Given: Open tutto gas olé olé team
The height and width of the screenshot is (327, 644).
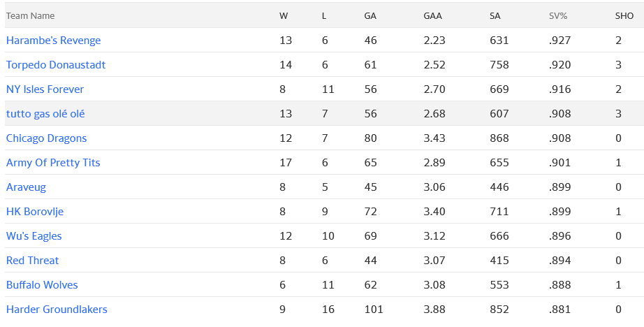Looking at the screenshot, I should tap(45, 114).
